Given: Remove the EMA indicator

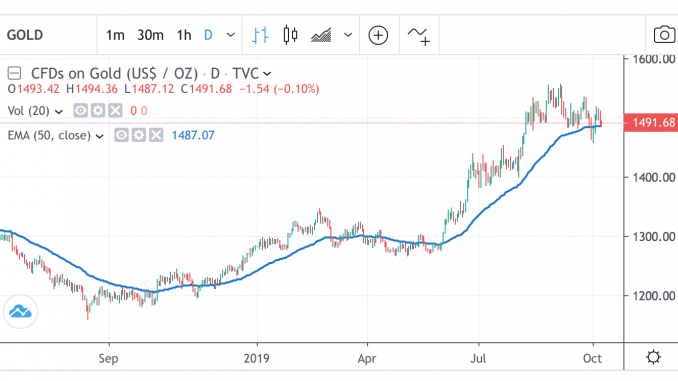Looking at the screenshot, I should [156, 135].
